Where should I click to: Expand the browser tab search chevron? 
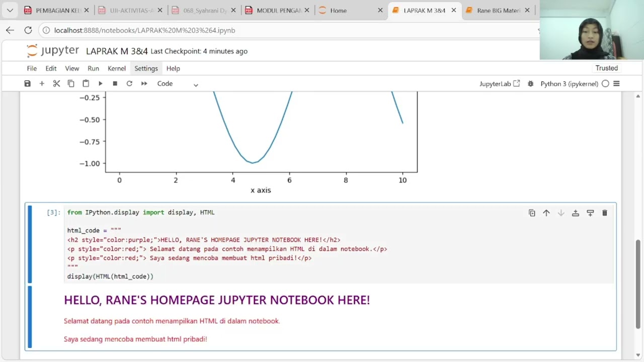click(10, 10)
